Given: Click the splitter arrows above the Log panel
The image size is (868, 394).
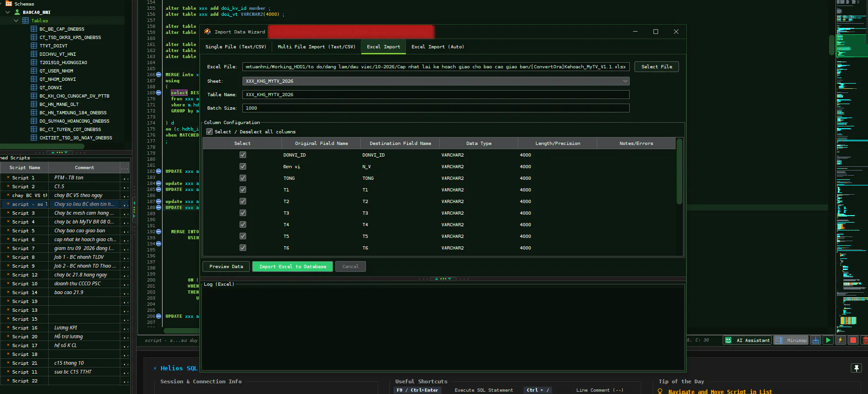Looking at the screenshot, I should tap(443, 279).
